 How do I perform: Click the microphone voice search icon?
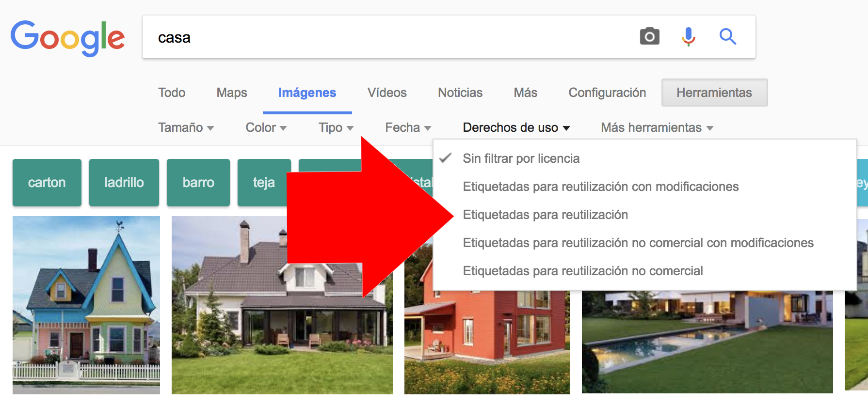688,37
